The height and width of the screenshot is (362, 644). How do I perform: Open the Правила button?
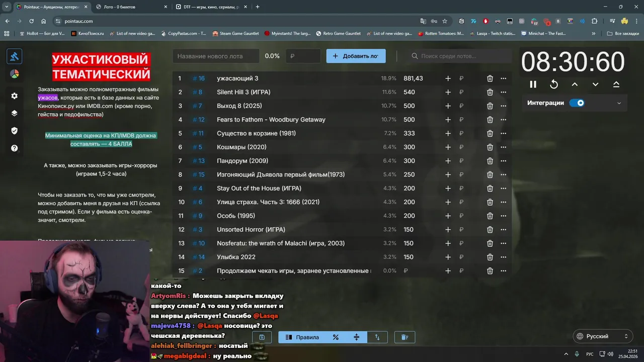click(302, 337)
